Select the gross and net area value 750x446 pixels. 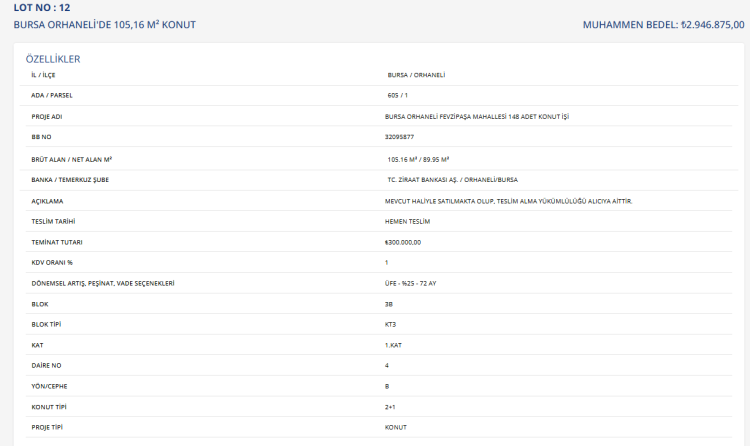(x=418, y=159)
